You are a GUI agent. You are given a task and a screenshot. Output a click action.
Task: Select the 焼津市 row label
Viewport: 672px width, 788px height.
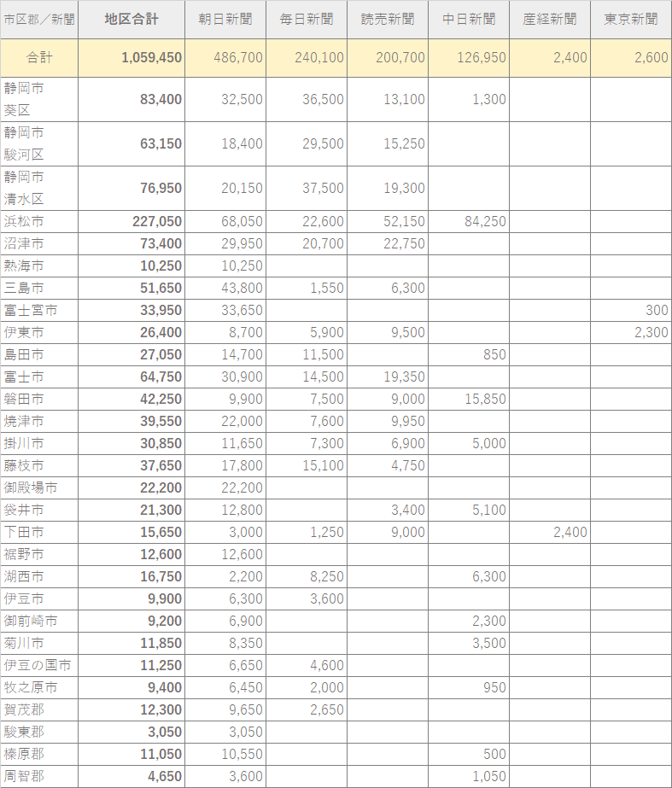(x=39, y=421)
